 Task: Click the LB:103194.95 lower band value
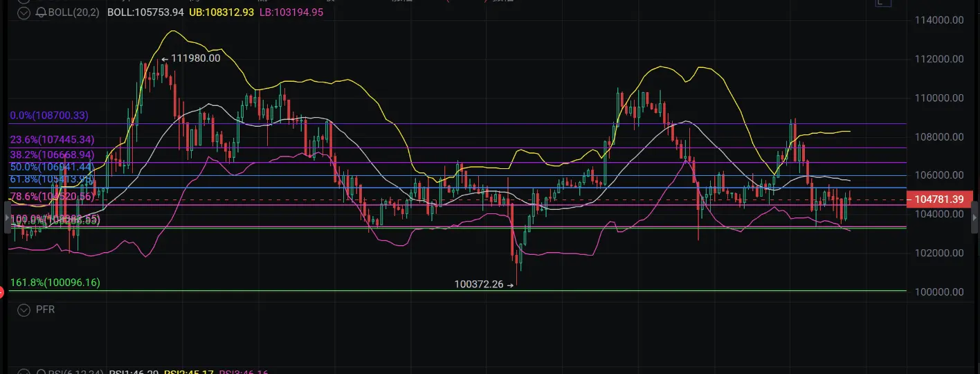click(290, 12)
